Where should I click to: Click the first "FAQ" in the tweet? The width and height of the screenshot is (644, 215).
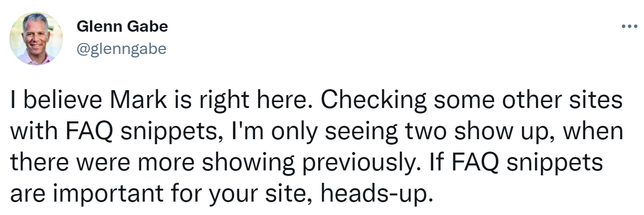click(x=87, y=132)
